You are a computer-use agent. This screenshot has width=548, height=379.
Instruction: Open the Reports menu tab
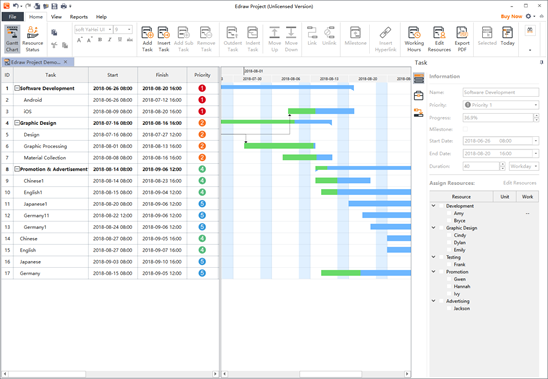click(x=79, y=17)
